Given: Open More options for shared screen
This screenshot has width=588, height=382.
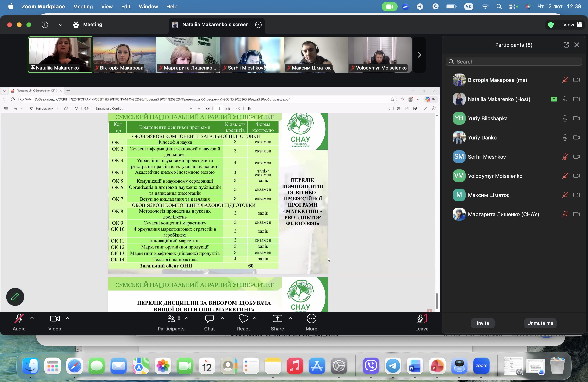Looking at the screenshot, I should click(258, 25).
